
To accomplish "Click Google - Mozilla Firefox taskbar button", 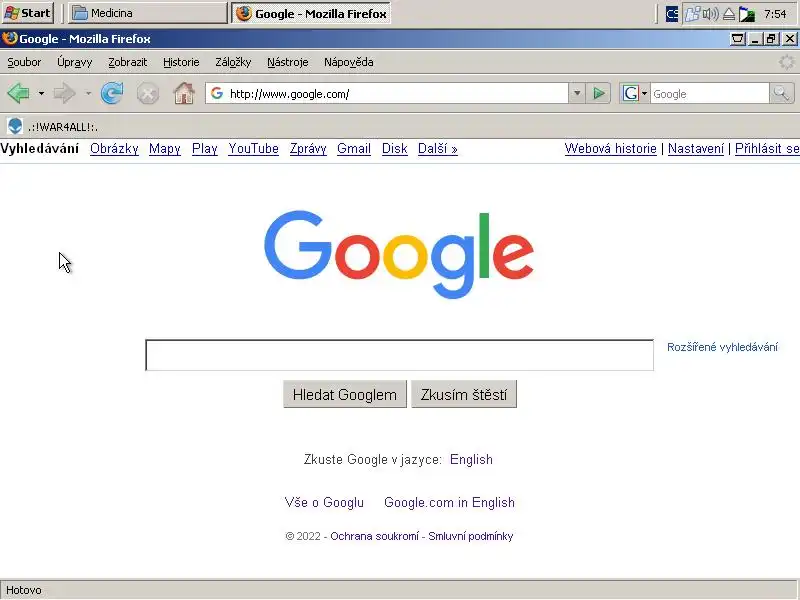I will coord(311,14).
